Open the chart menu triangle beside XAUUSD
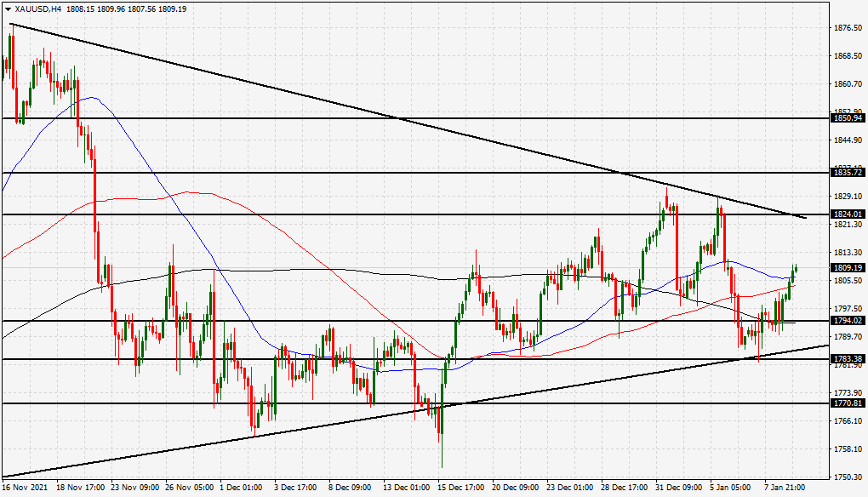 click(8, 9)
